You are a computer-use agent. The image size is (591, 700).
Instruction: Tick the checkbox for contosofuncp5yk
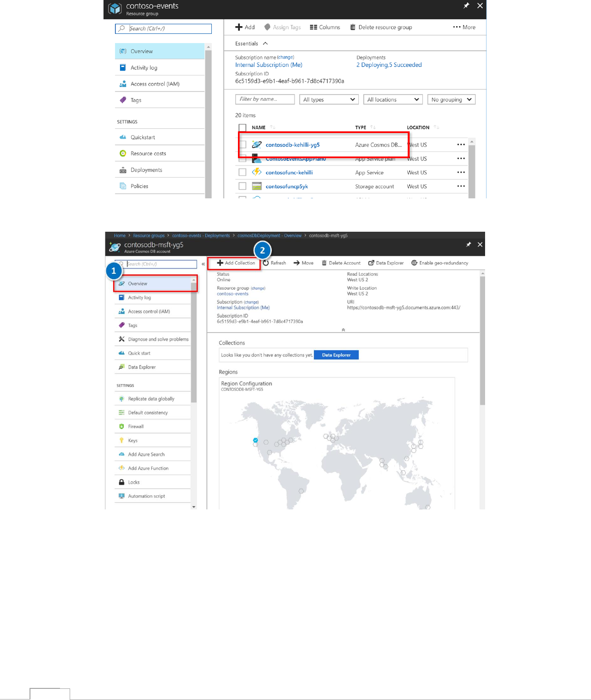(243, 186)
